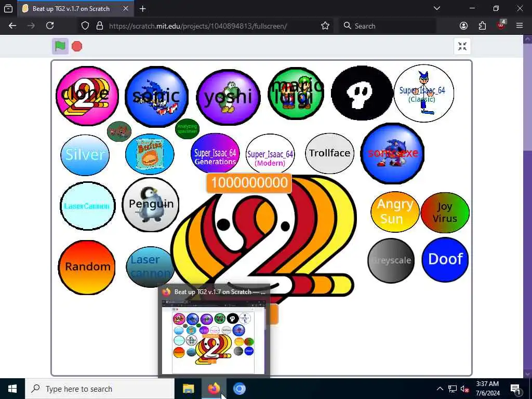Viewport: 532px width, 399px height.
Task: Open the Windows Start menu
Action: (x=12, y=389)
